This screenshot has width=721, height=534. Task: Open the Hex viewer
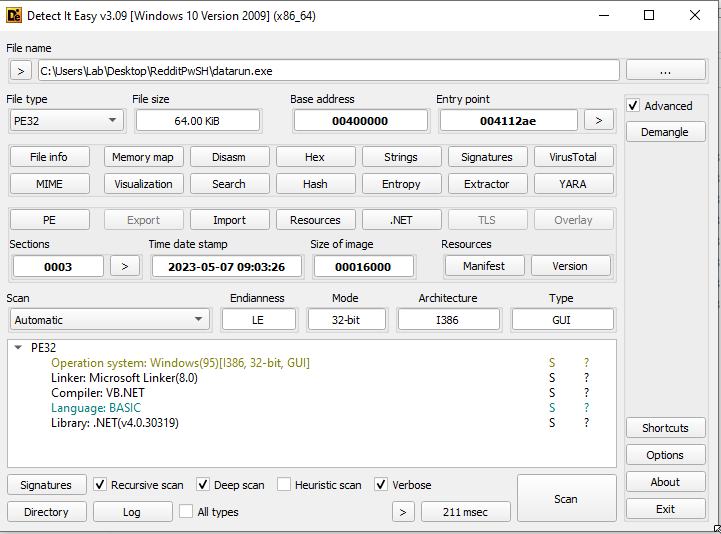[x=314, y=157]
